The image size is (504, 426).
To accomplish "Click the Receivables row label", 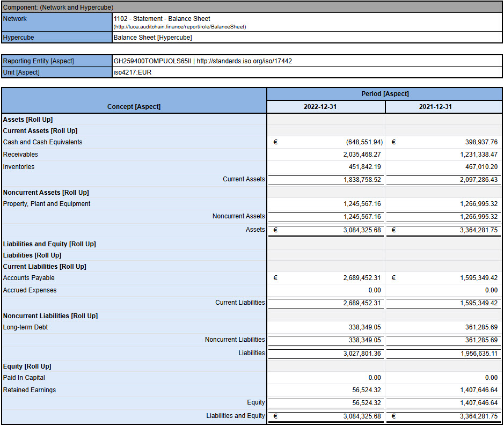I will [x=20, y=154].
